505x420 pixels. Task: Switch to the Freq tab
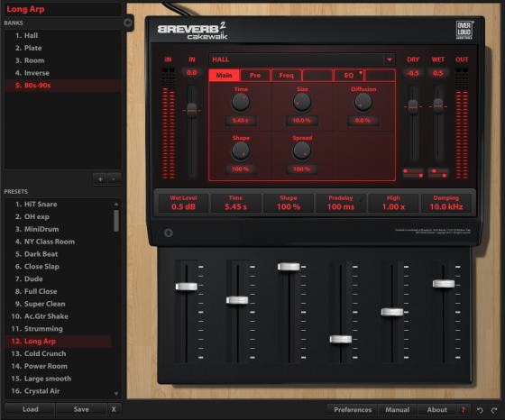286,76
